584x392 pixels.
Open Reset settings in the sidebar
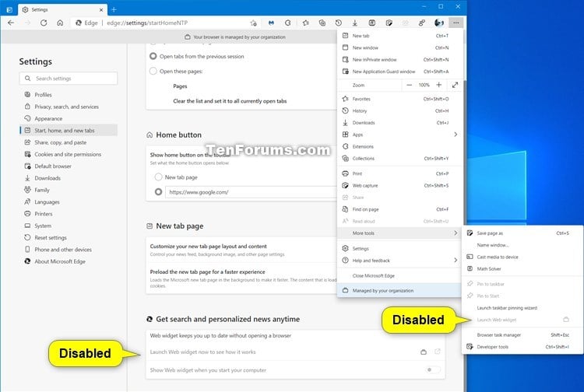(x=69, y=238)
